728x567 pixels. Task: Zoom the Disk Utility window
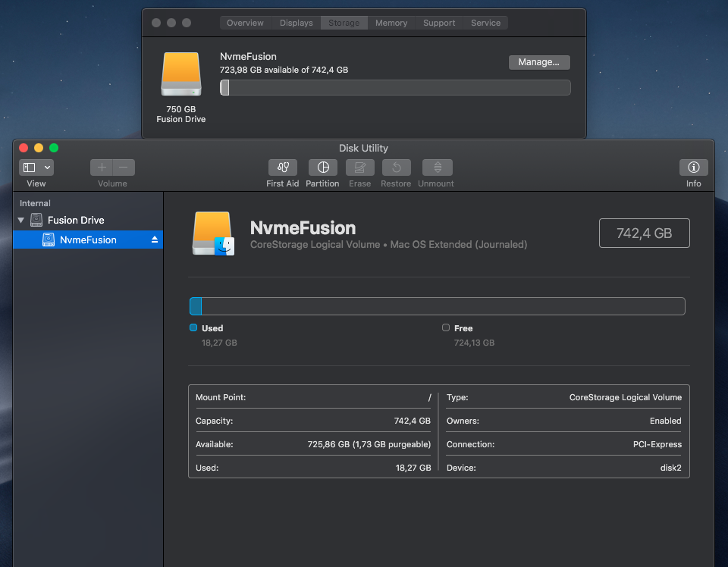coord(54,148)
